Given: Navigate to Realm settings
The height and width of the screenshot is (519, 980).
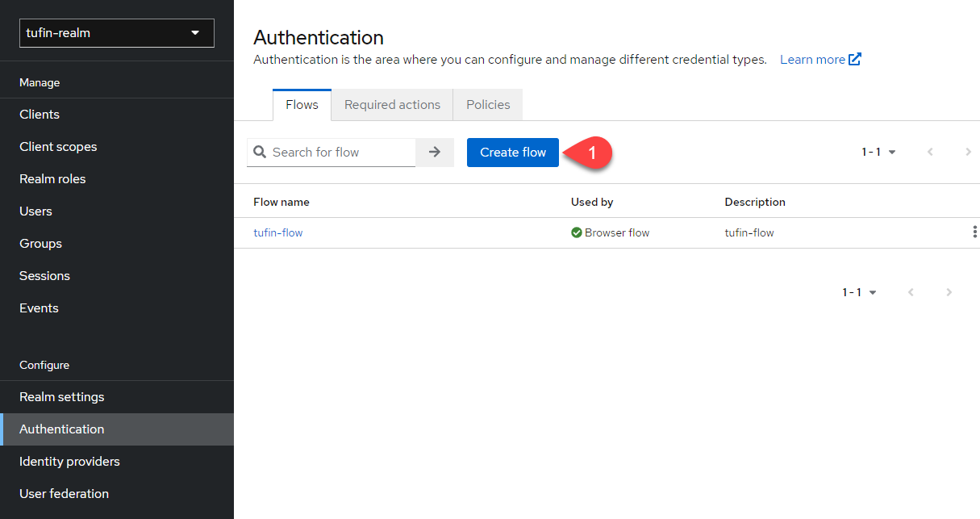Looking at the screenshot, I should pos(62,397).
